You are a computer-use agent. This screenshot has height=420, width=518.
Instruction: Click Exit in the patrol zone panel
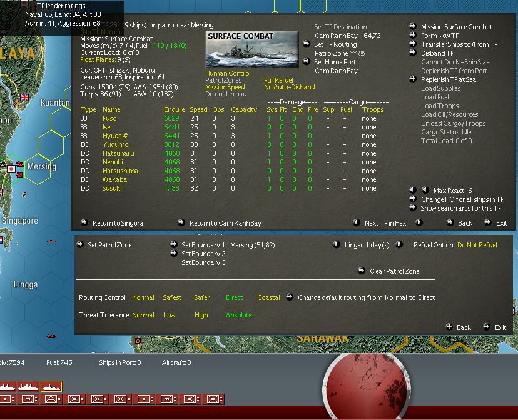[500, 327]
